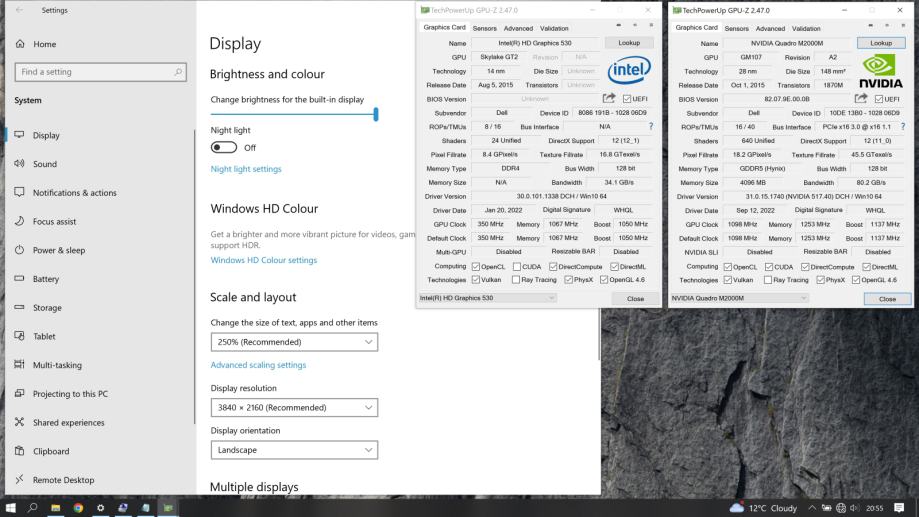
Task: Tick the CUDA checkbox in Intel GPU-Z
Action: pyautogui.click(x=517, y=266)
